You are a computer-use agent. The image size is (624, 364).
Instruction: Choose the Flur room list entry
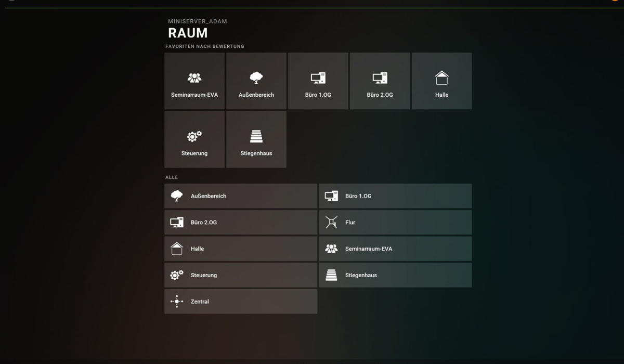coord(395,223)
